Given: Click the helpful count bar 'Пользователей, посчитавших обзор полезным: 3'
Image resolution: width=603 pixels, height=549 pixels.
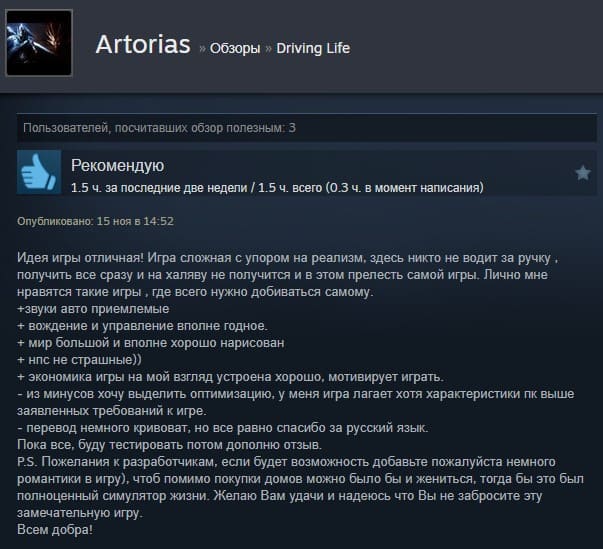Looking at the screenshot, I should [x=306, y=128].
